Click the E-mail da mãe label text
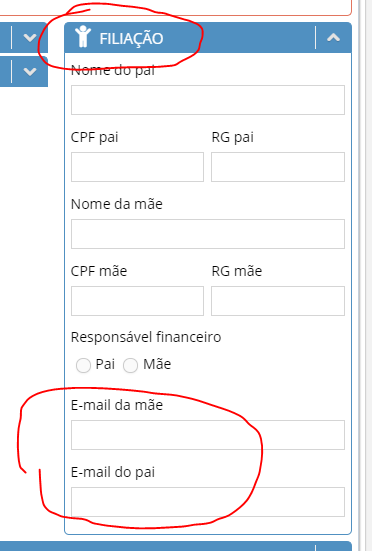 (117, 405)
